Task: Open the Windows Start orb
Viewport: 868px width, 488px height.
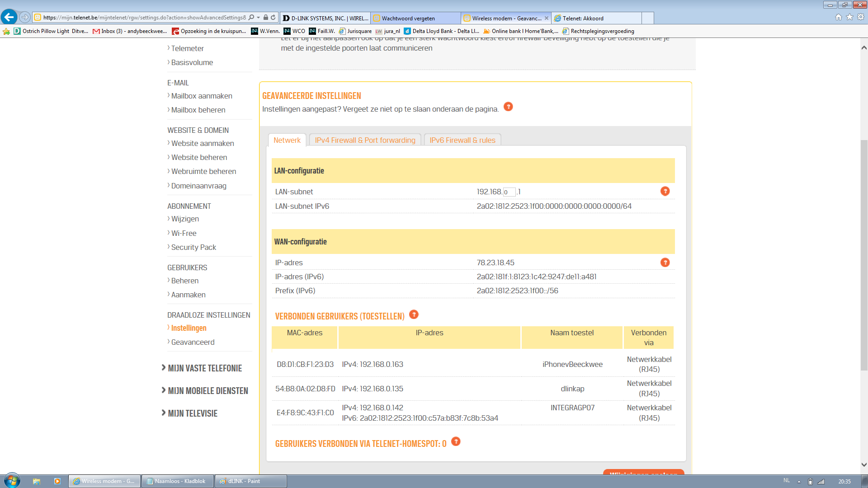Action: click(12, 480)
